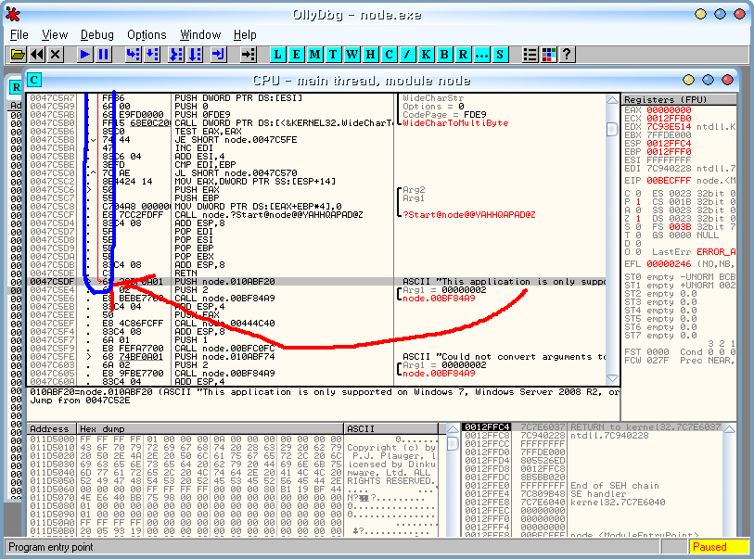The height and width of the screenshot is (560, 754).
Task: Click the disassembly scrollbar thumb
Action: tap(612, 129)
